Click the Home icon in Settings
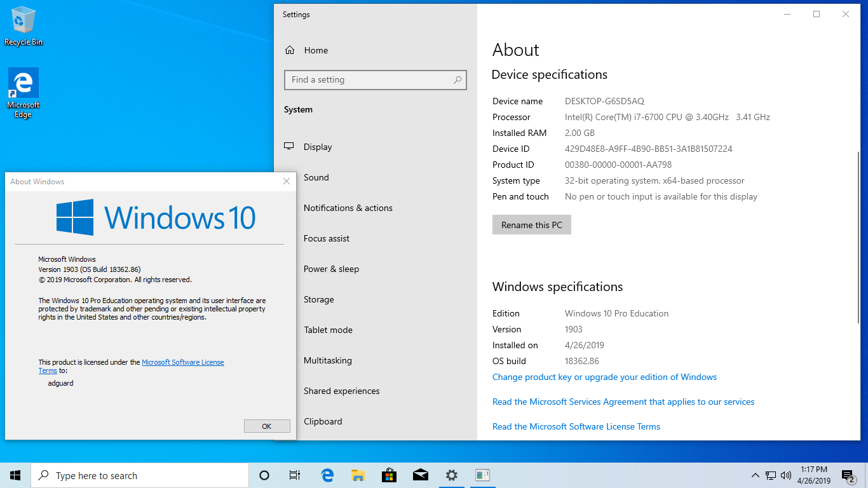Viewport: 868px width, 488px height. (290, 50)
